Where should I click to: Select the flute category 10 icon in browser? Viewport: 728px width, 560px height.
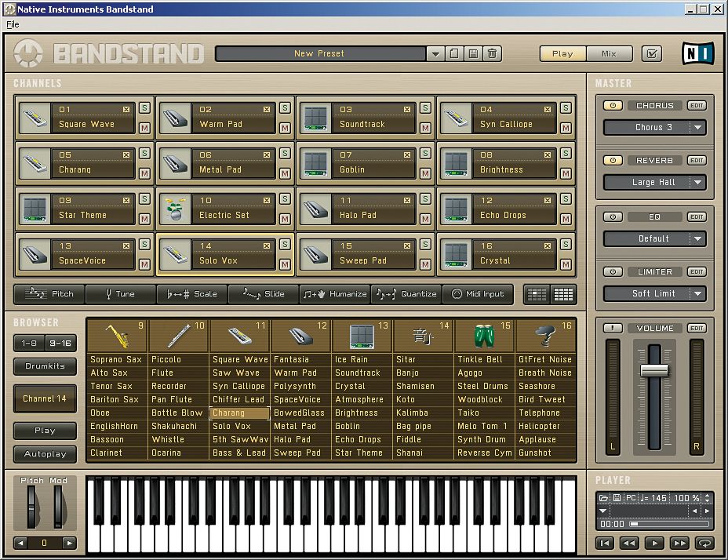(179, 335)
